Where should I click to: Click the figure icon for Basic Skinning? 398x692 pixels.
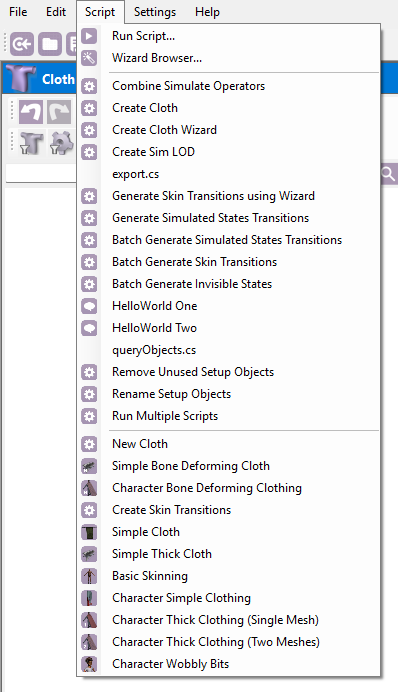[x=89, y=576]
